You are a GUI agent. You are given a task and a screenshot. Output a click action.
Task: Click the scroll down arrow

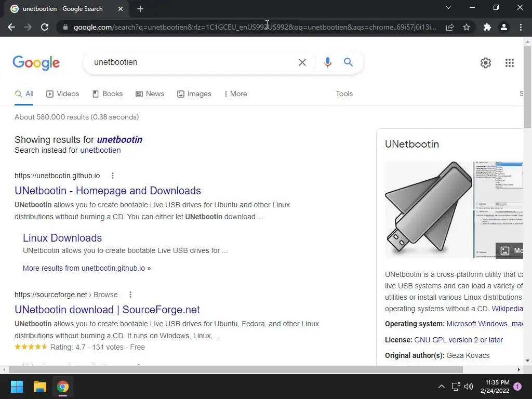pyautogui.click(x=527, y=361)
